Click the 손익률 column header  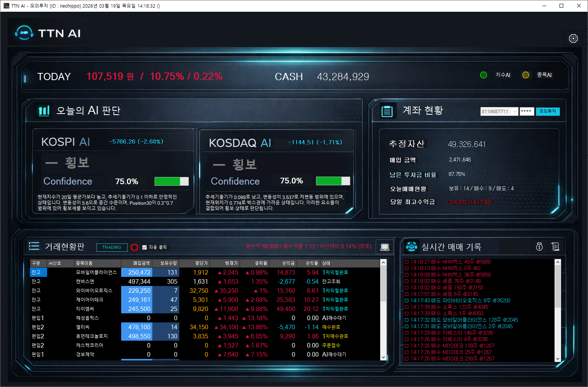pyautogui.click(x=311, y=263)
